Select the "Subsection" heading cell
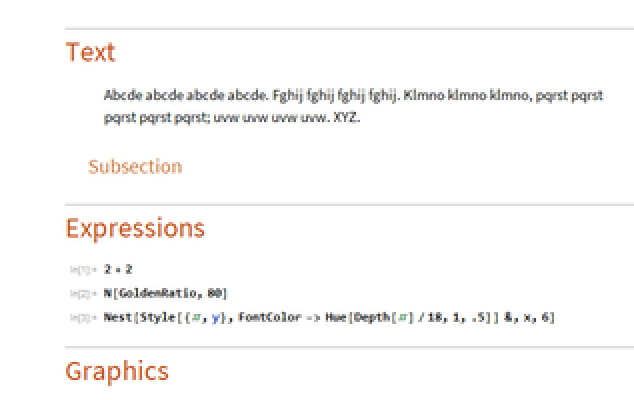Screen dimensions: 634x400 point(135,166)
